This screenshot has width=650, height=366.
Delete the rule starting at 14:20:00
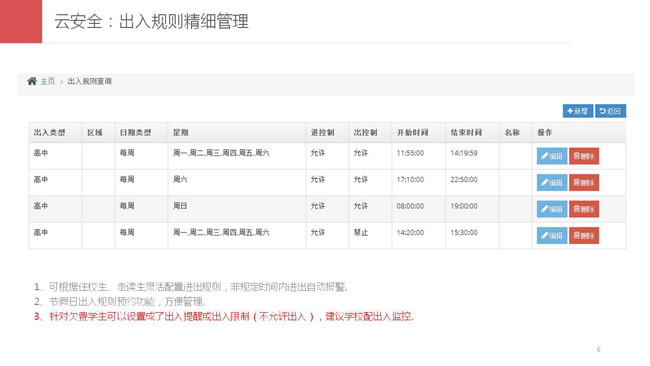pos(584,236)
